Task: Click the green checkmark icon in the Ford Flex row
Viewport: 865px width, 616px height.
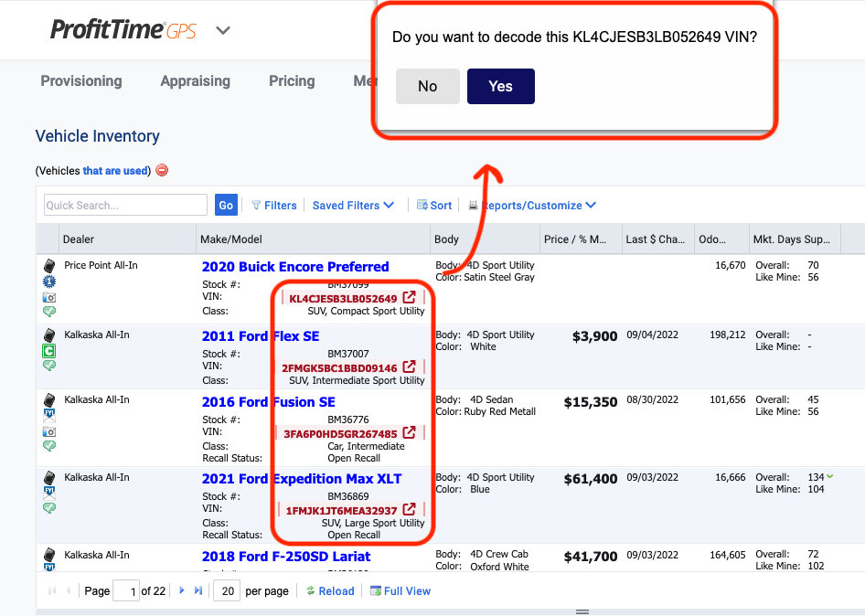Action: click(49, 365)
